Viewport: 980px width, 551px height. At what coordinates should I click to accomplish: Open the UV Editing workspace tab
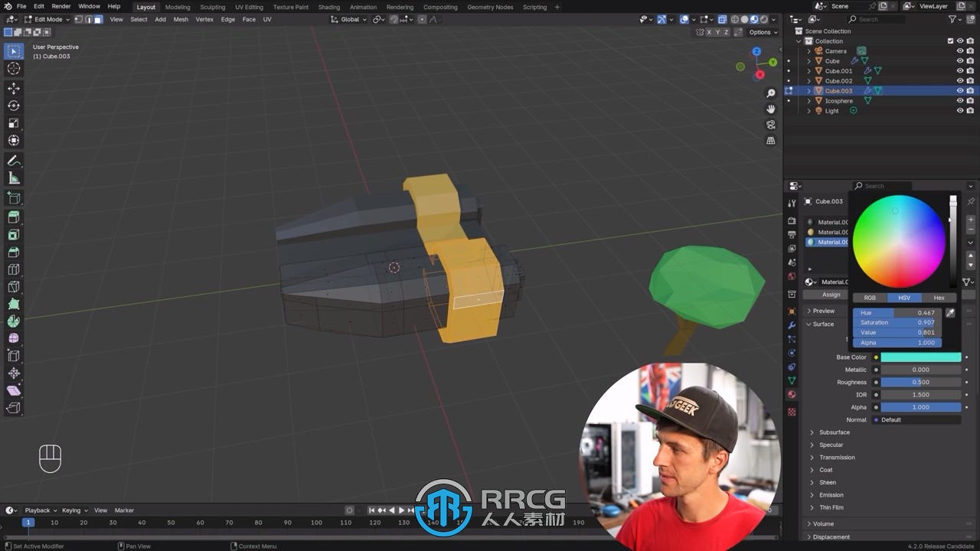click(249, 7)
